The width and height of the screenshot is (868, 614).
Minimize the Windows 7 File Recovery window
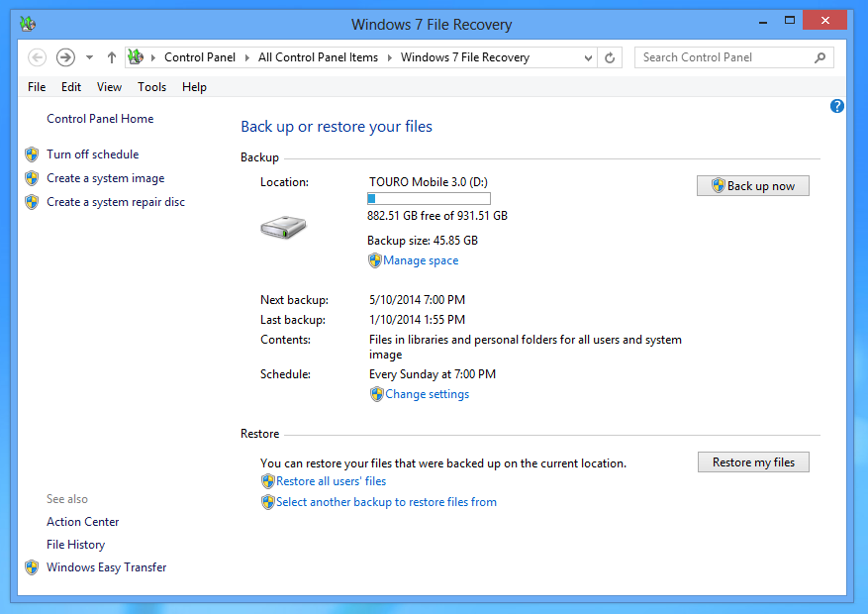(x=763, y=21)
